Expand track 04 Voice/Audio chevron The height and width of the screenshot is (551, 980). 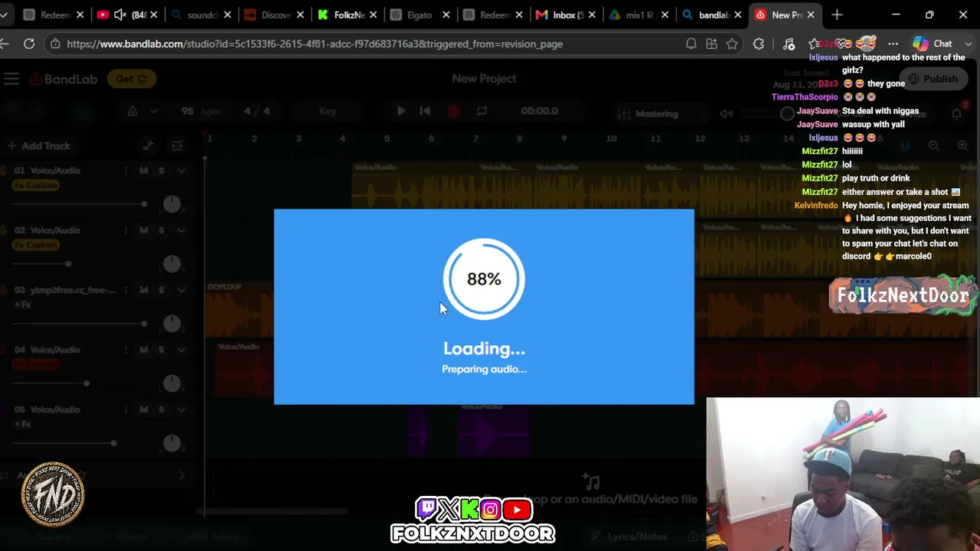click(x=181, y=350)
